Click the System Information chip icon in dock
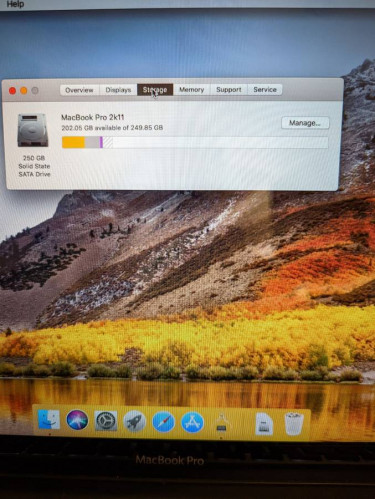This screenshot has height=499, width=375. pos(221,422)
